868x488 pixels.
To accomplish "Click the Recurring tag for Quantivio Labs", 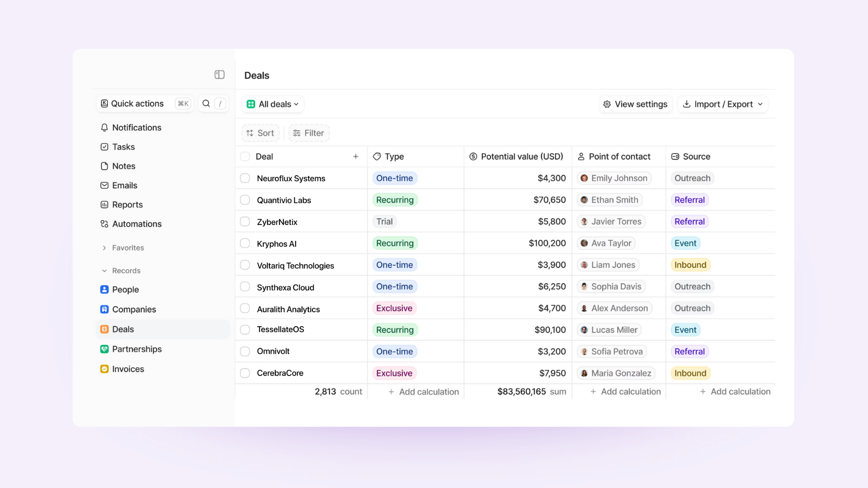I will click(395, 200).
